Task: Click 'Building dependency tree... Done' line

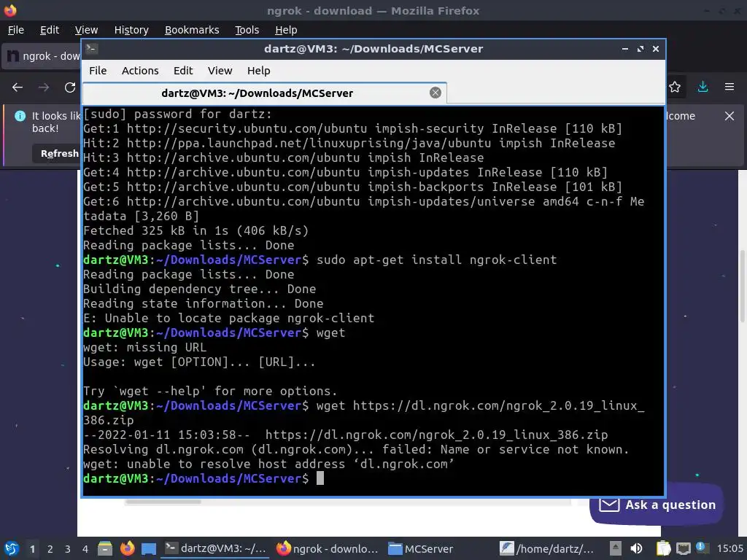Action: tap(200, 289)
